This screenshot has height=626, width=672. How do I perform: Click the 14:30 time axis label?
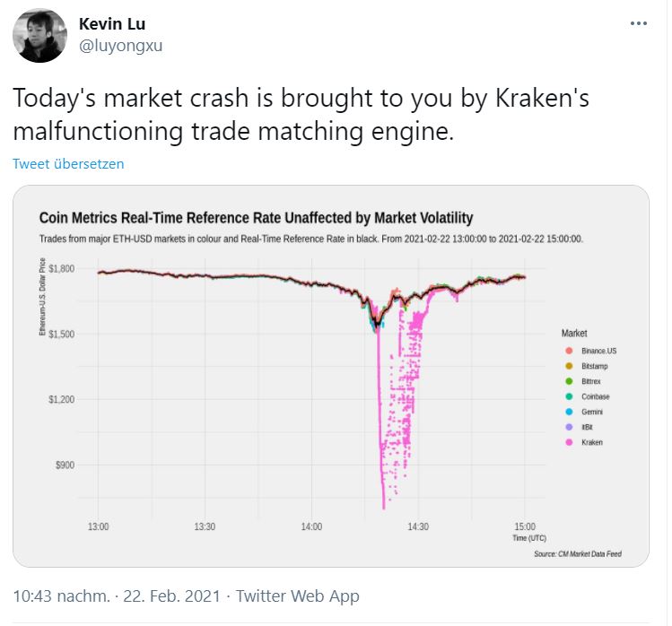point(418,526)
